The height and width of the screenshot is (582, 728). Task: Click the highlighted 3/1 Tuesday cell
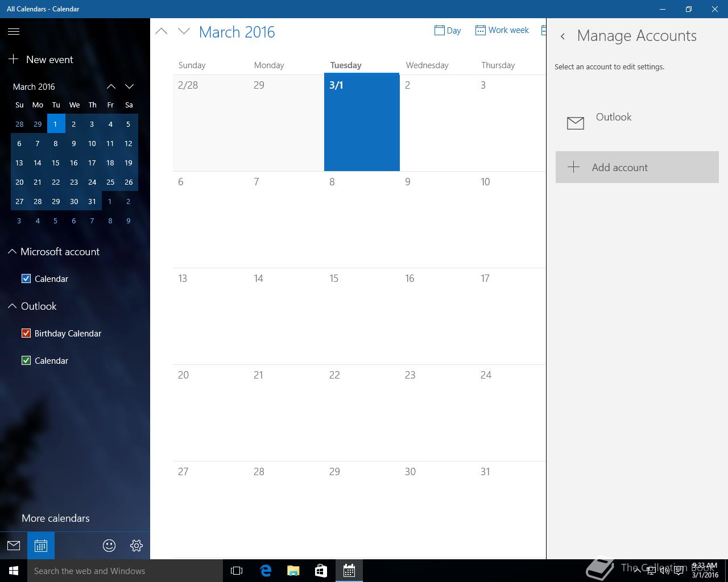(x=362, y=122)
